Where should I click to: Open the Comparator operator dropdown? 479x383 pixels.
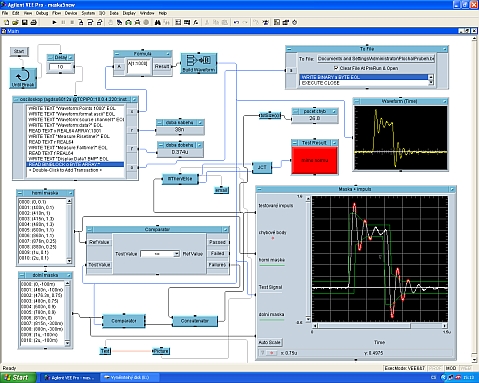point(176,254)
